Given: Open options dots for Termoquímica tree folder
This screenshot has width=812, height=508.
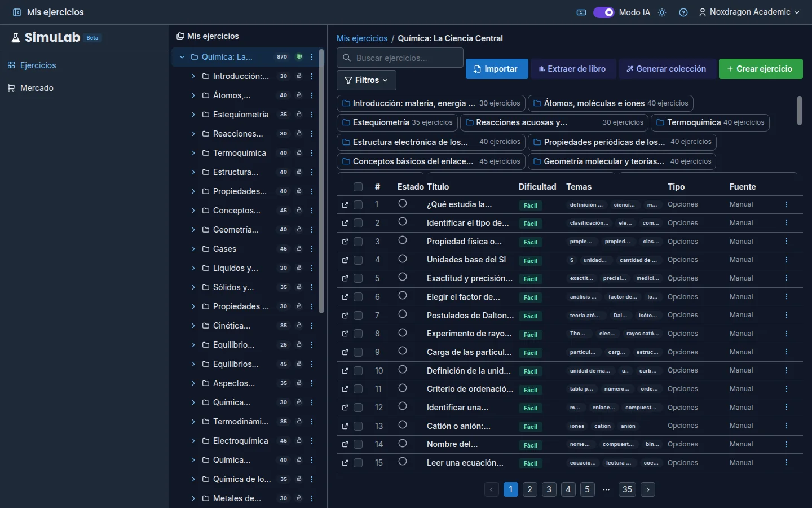Looking at the screenshot, I should [x=312, y=153].
